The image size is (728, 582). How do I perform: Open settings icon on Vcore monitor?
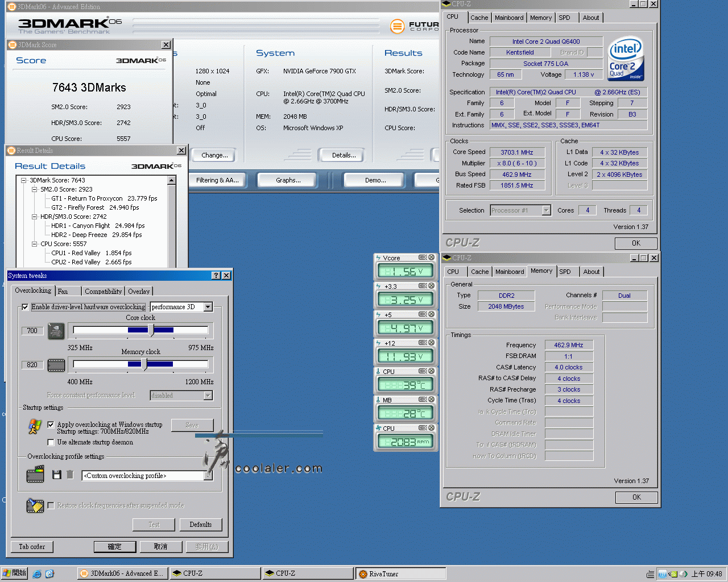(423, 257)
